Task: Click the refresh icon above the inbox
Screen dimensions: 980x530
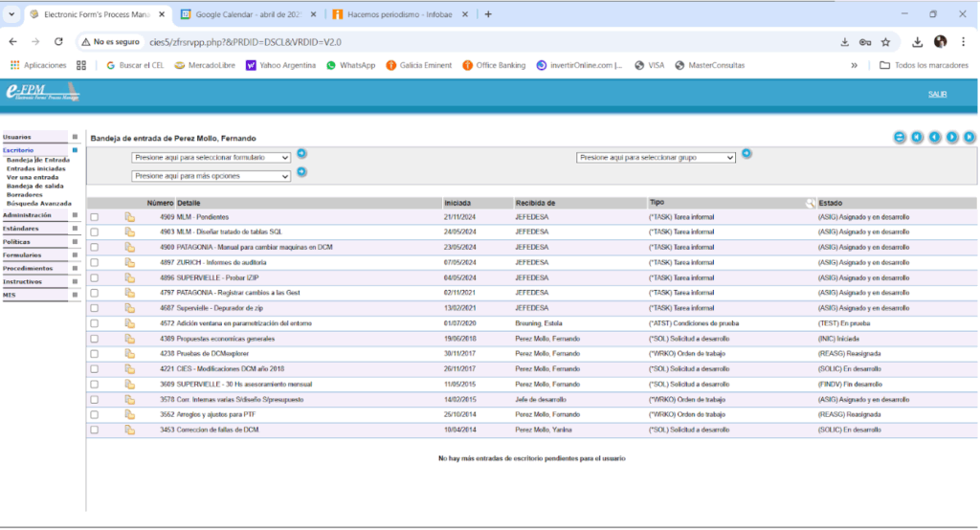Action: coord(900,138)
